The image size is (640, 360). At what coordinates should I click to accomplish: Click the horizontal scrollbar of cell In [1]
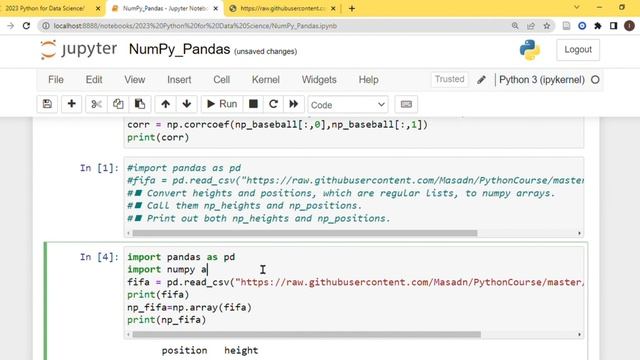[304, 233]
